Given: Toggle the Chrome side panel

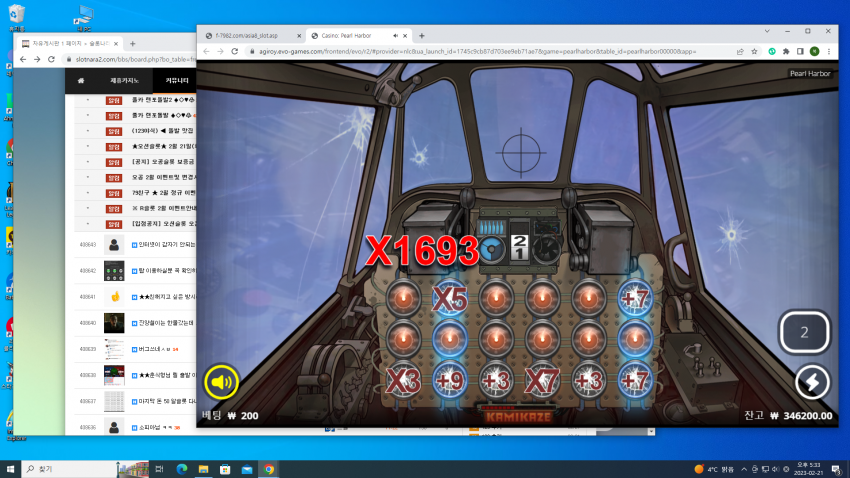Looking at the screenshot, I should 800,51.
